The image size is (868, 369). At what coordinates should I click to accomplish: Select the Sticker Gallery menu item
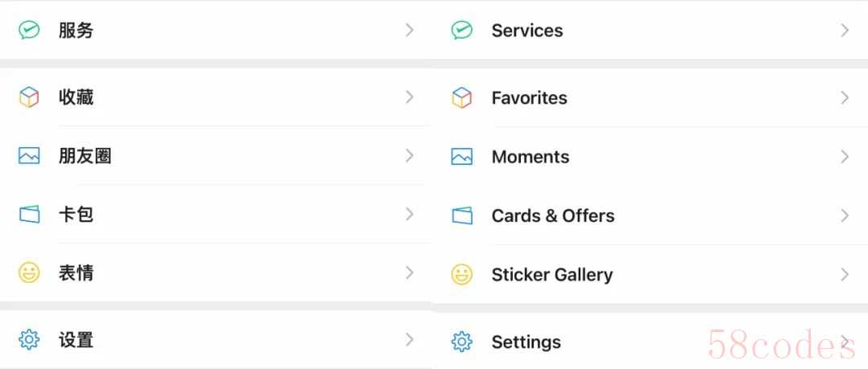[552, 275]
